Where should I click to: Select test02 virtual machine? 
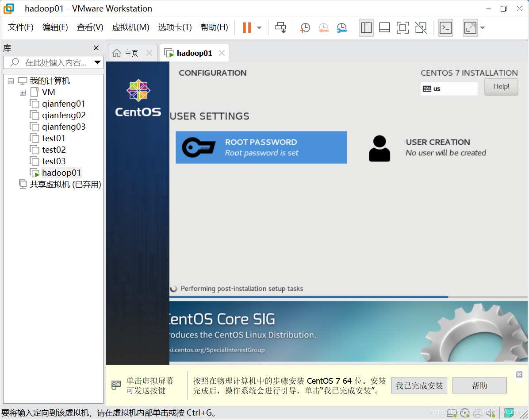click(x=54, y=150)
